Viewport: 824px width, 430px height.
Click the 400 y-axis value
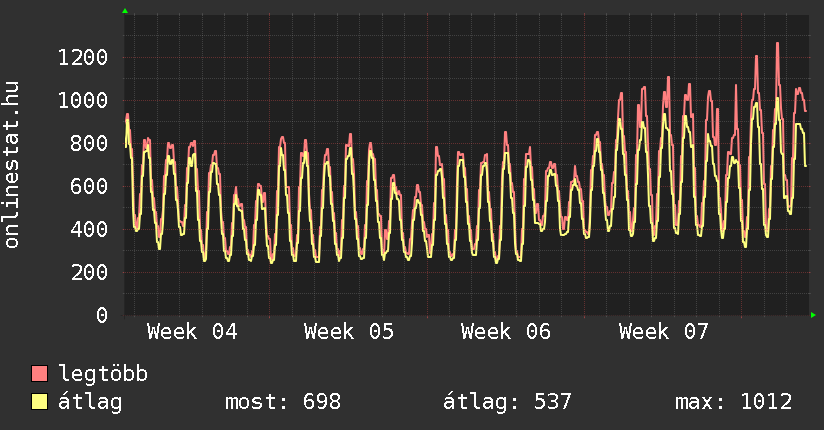88,229
